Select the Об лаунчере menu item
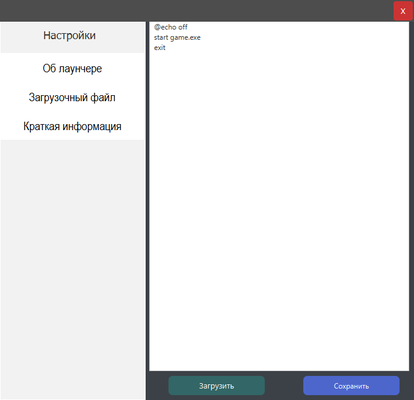414x400 pixels. (72, 68)
